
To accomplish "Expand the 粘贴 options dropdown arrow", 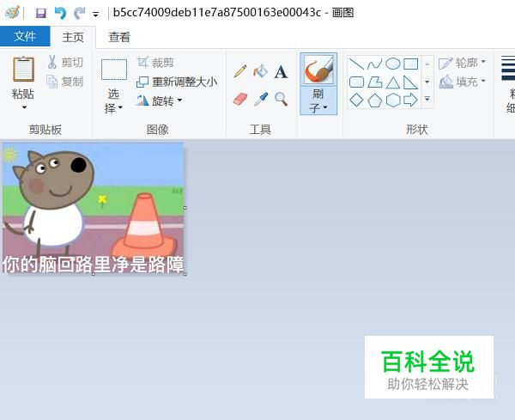I will tap(24, 107).
